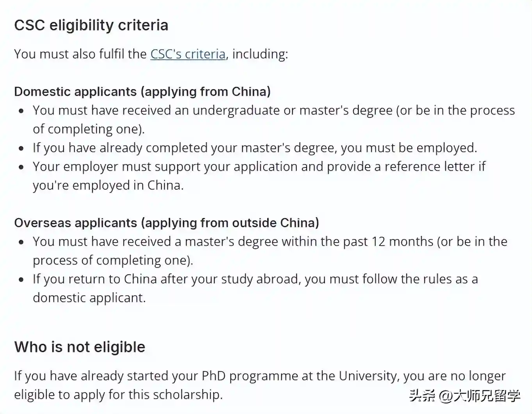Select the 'Overseas applicants' subheading

[x=166, y=223]
